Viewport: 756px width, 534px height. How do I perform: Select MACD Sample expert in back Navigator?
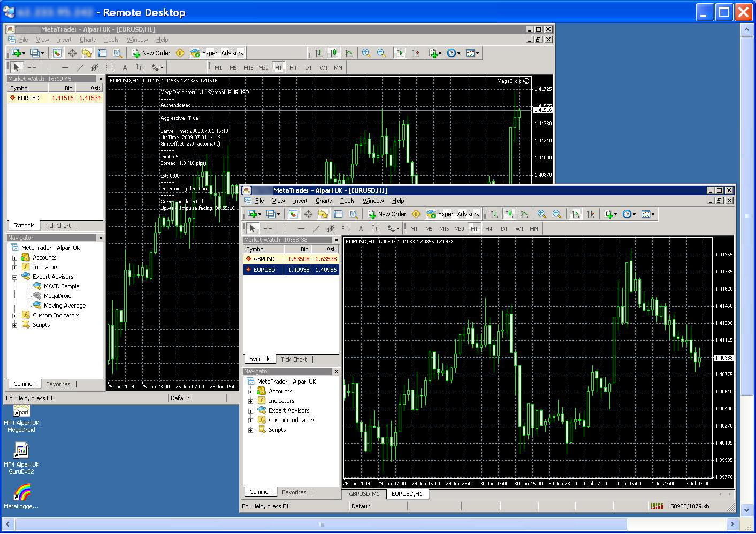pos(62,286)
